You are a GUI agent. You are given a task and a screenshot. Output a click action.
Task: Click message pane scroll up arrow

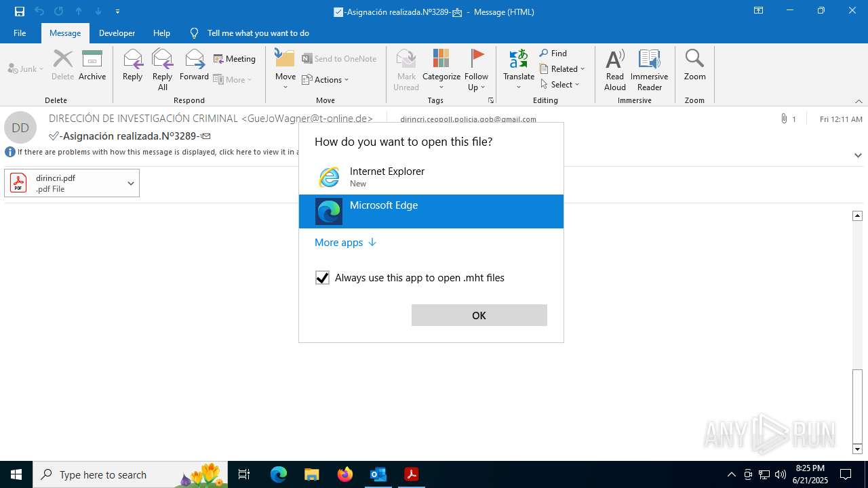tap(857, 216)
